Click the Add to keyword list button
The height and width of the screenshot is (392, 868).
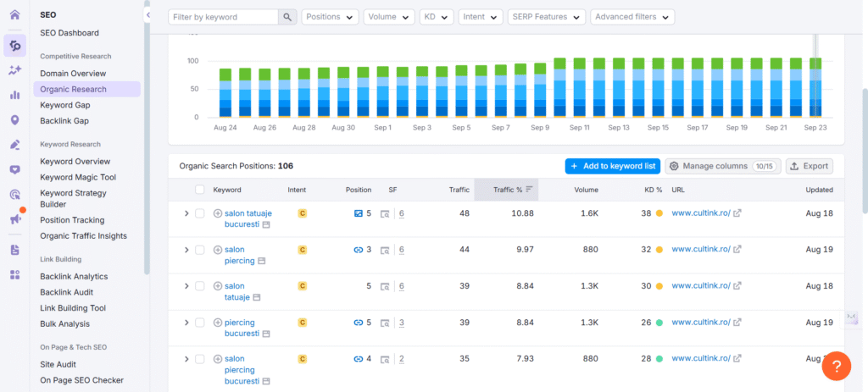(611, 166)
